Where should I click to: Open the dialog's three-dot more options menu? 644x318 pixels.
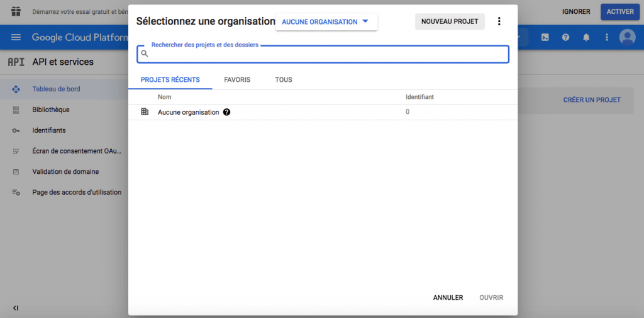(499, 21)
